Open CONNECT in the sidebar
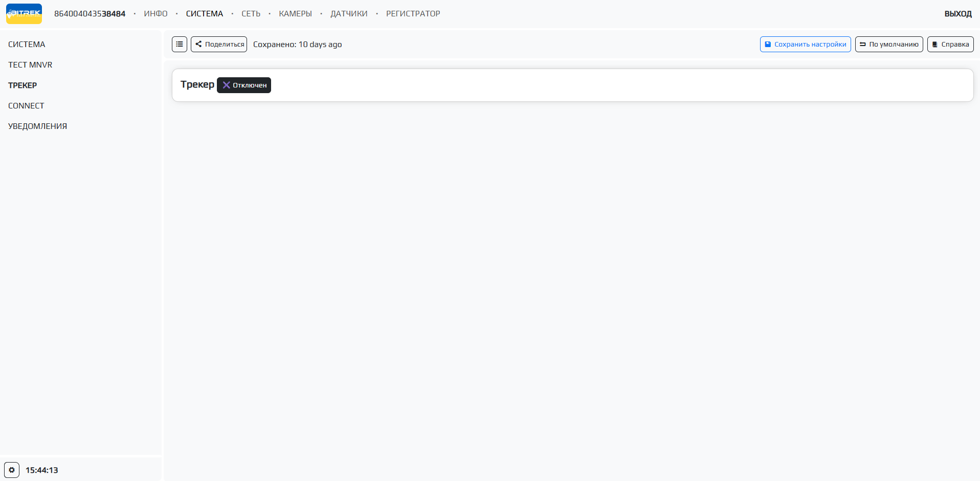 pos(26,106)
